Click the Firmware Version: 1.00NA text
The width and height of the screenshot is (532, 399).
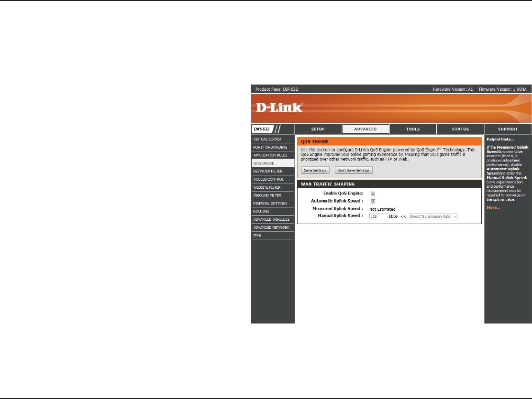tap(502, 89)
